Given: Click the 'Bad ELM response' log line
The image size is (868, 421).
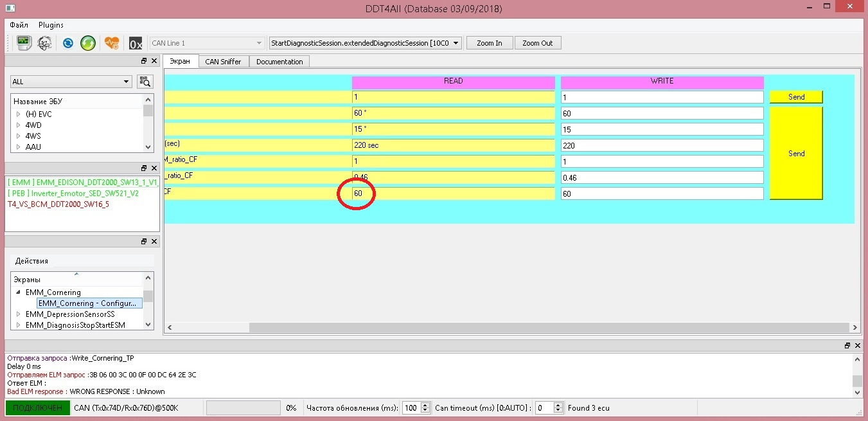Looking at the screenshot, I should coord(86,391).
